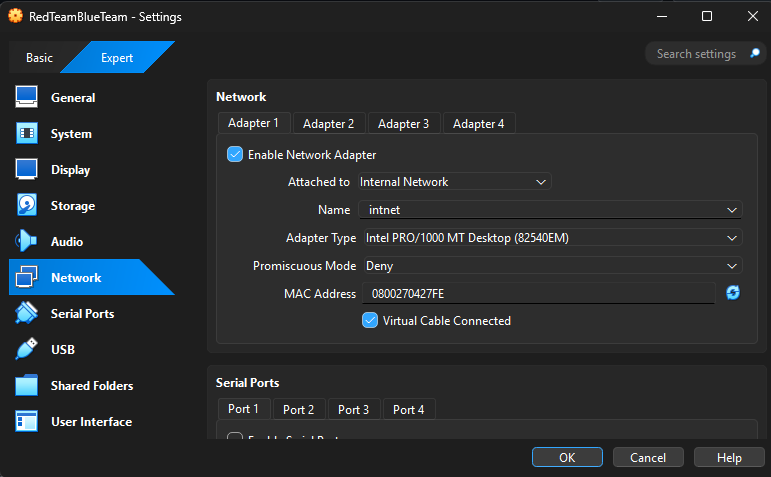Maximize the Settings window
The image size is (771, 477).
click(x=707, y=16)
